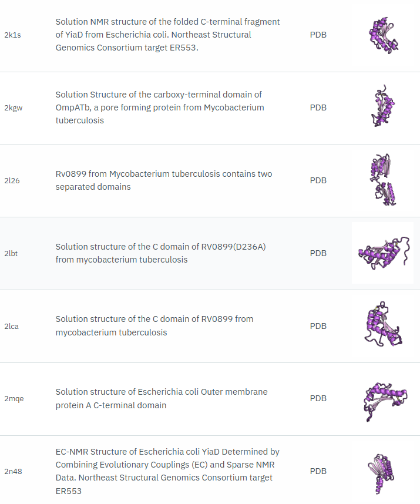Click the RV0899(D236A) C domain description
Image resolution: width=420 pixels, height=504 pixels.
pyautogui.click(x=160, y=253)
